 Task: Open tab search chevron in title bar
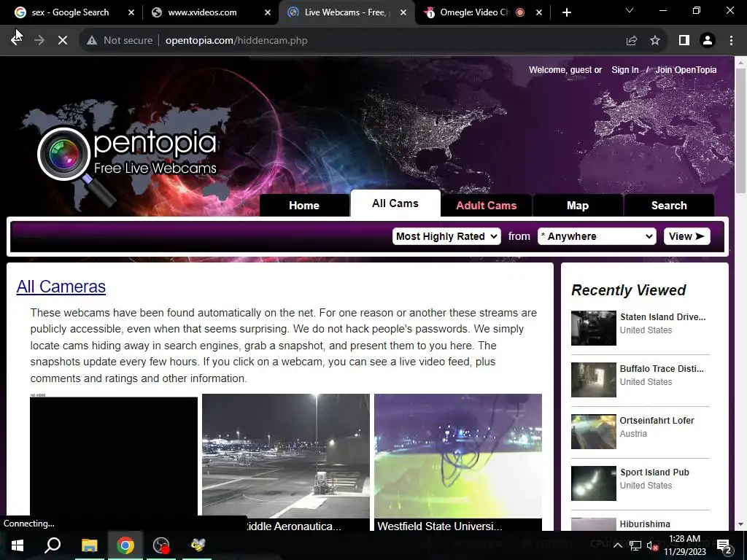(x=630, y=10)
